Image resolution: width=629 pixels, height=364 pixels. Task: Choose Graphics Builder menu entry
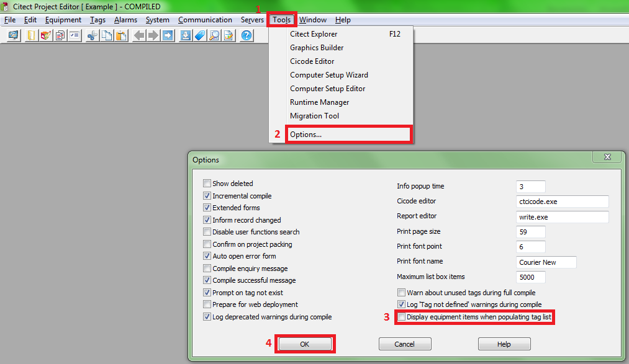(342, 48)
